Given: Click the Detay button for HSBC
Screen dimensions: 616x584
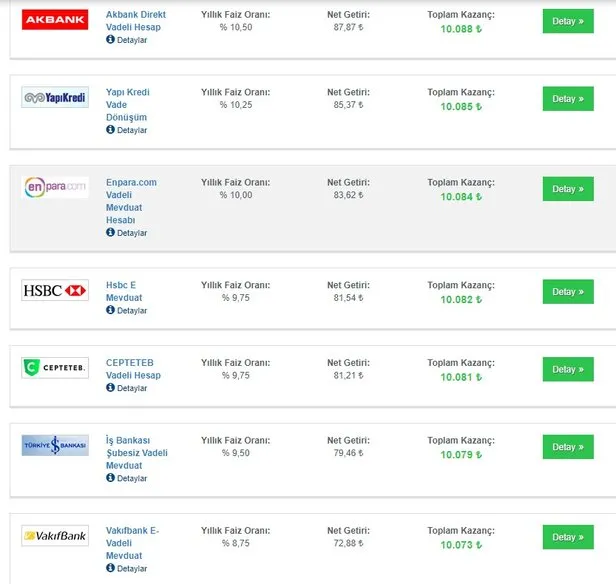Looking at the screenshot, I should click(x=567, y=292).
